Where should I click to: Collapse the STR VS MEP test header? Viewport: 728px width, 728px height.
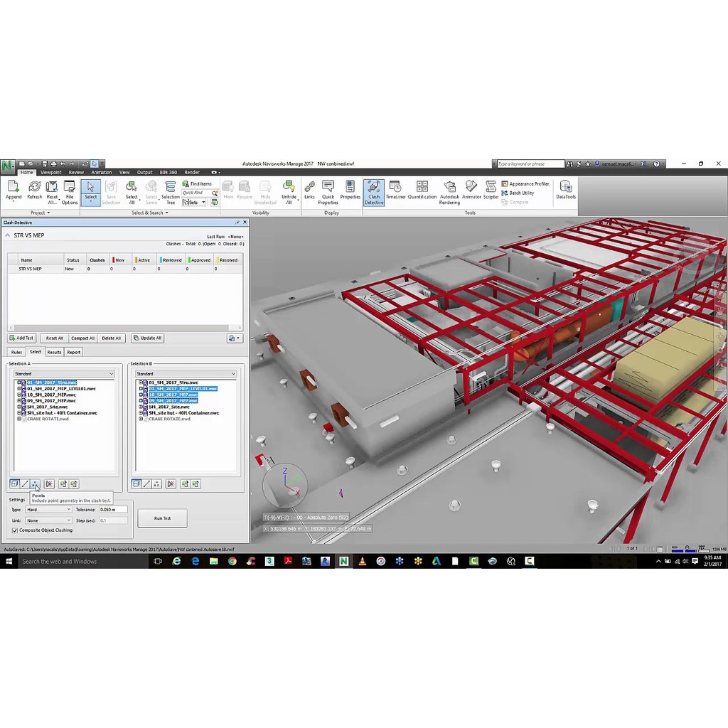pos(7,235)
